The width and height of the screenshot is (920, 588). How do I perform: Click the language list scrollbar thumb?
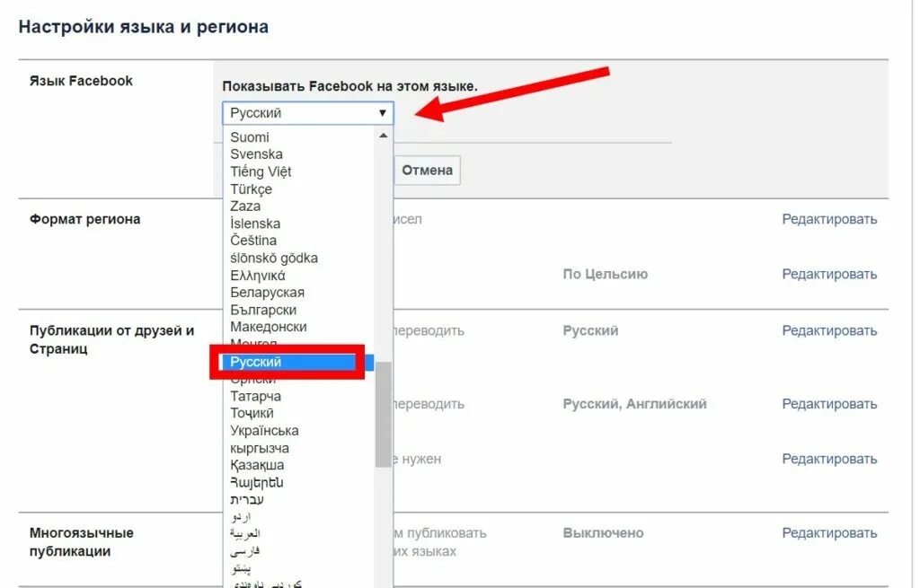[x=383, y=415]
